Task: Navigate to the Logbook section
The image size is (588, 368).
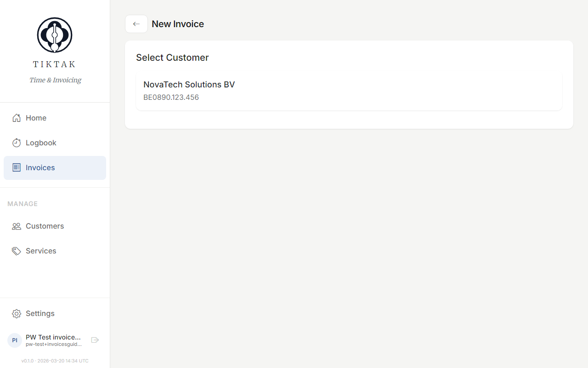Action: tap(40, 143)
